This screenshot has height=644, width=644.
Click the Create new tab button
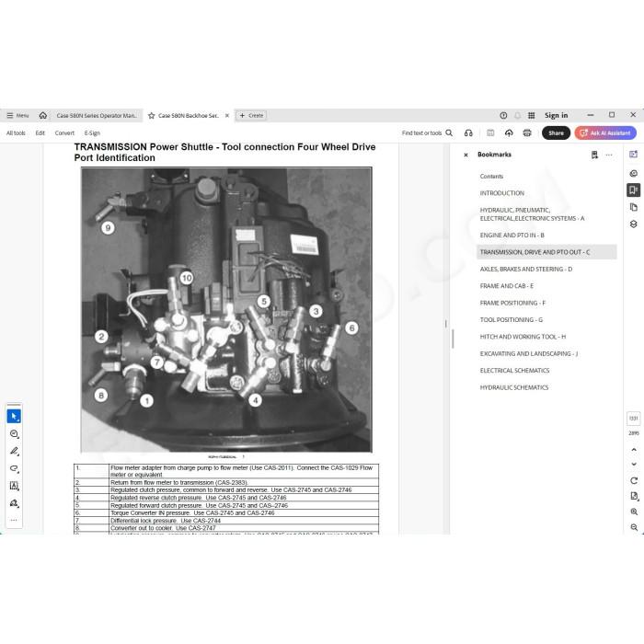tap(251, 115)
